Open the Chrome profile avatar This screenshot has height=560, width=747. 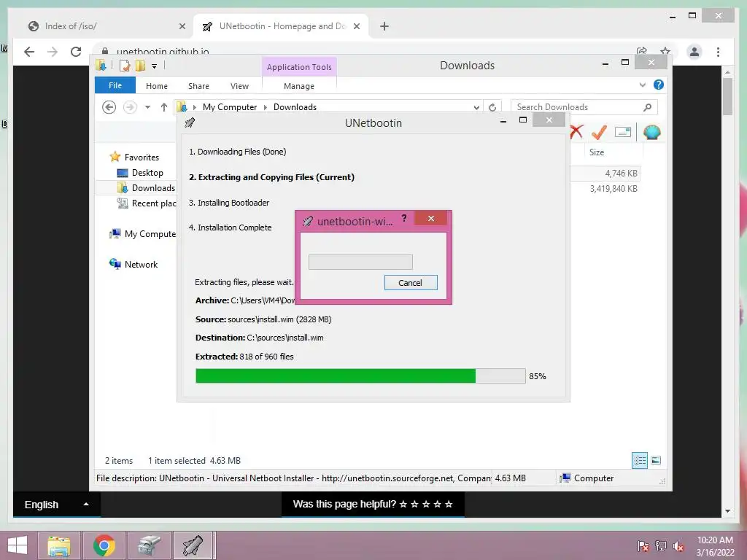(694, 52)
